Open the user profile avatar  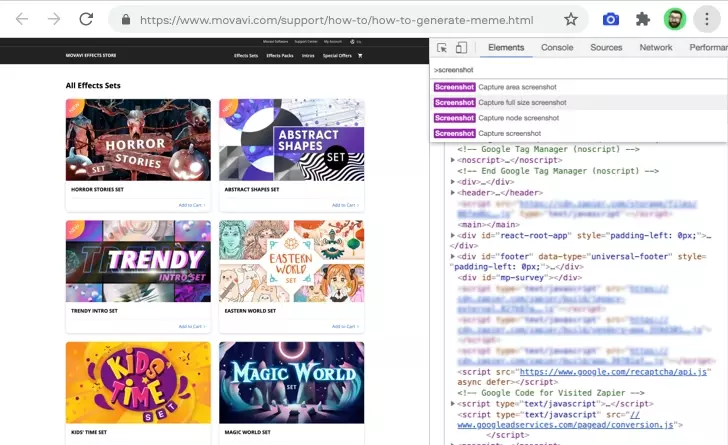tap(675, 20)
